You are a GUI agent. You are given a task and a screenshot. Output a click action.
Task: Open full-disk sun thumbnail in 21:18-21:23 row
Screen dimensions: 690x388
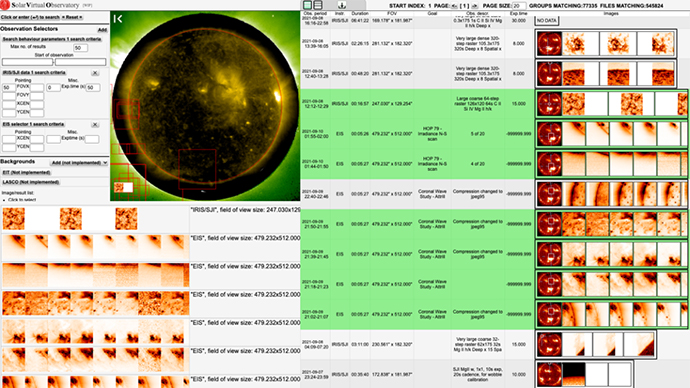coord(549,284)
